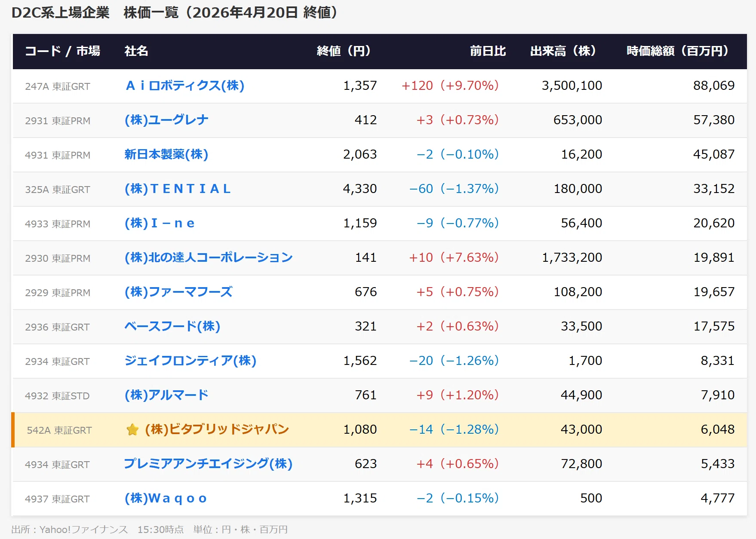The height and width of the screenshot is (539, 756).
Task: Select the code cell 4931 東証PRM
Action: click(x=58, y=155)
